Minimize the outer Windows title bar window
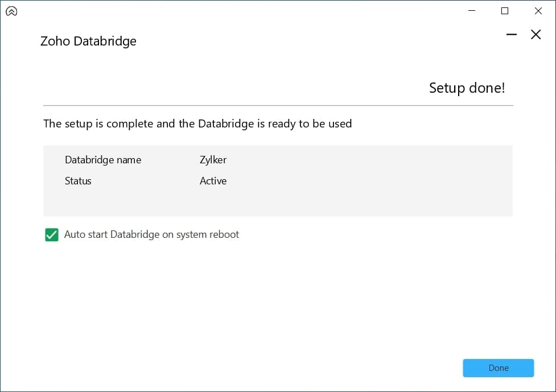The image size is (556, 392). pos(471,11)
